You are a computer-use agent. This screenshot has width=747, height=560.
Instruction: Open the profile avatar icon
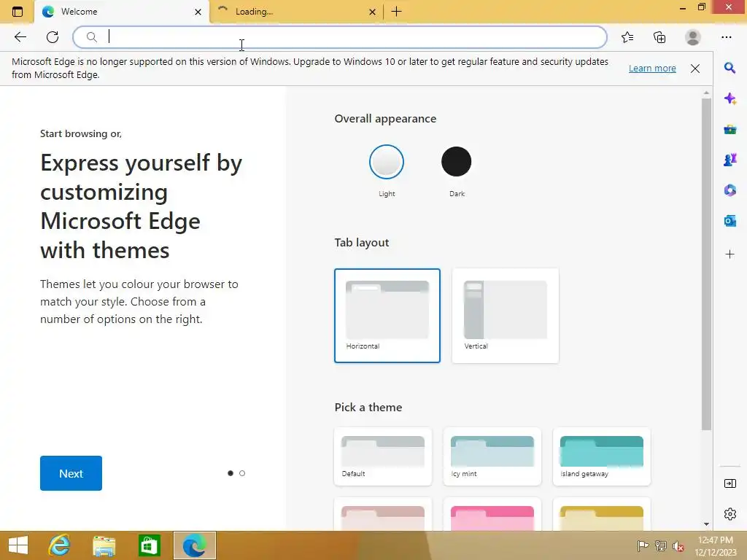693,37
